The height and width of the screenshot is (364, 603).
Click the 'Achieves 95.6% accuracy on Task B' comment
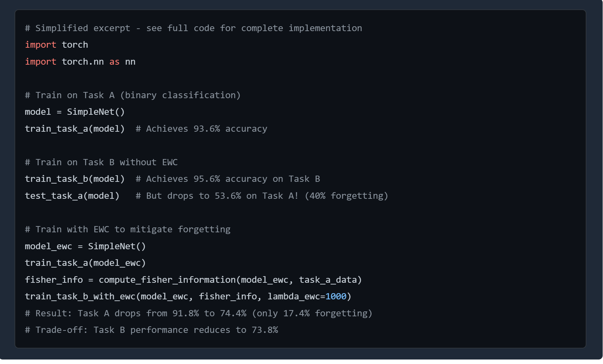(228, 179)
